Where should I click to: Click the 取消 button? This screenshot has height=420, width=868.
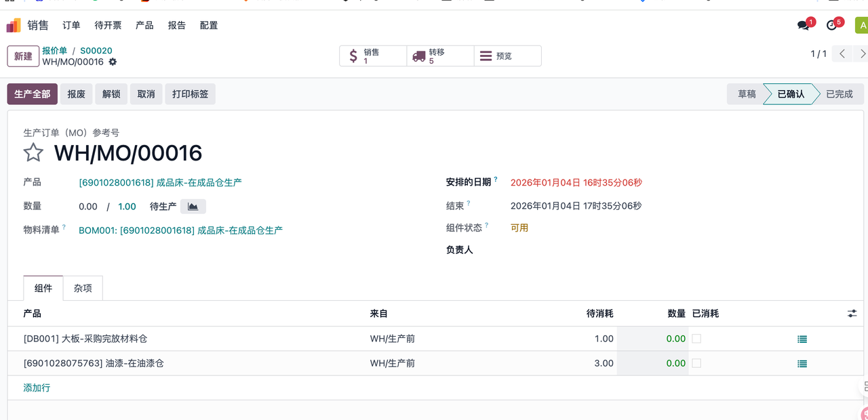point(146,94)
